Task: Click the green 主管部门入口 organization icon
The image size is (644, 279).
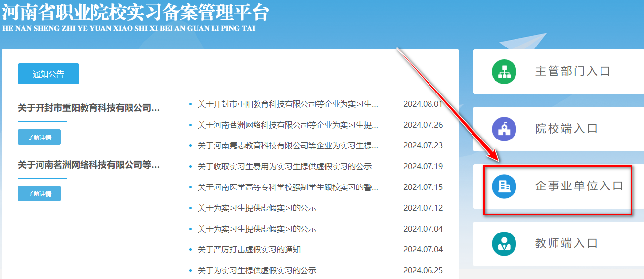Action: point(504,72)
